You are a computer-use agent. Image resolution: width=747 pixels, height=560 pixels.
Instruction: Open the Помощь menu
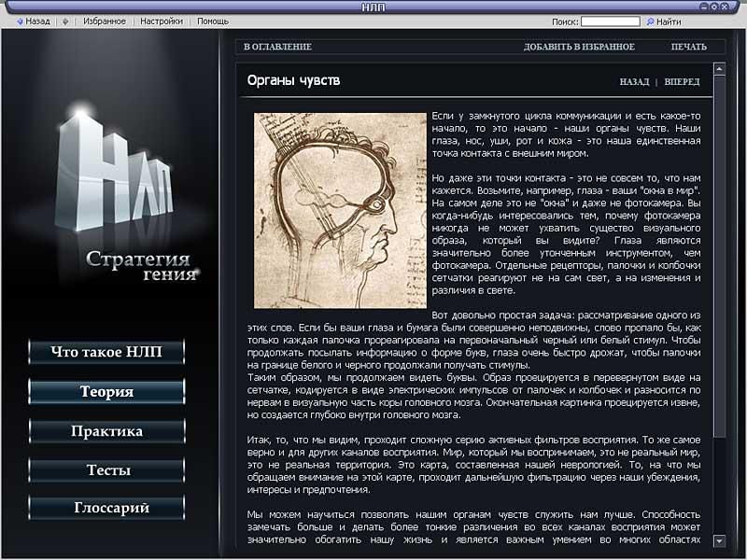pyautogui.click(x=213, y=21)
